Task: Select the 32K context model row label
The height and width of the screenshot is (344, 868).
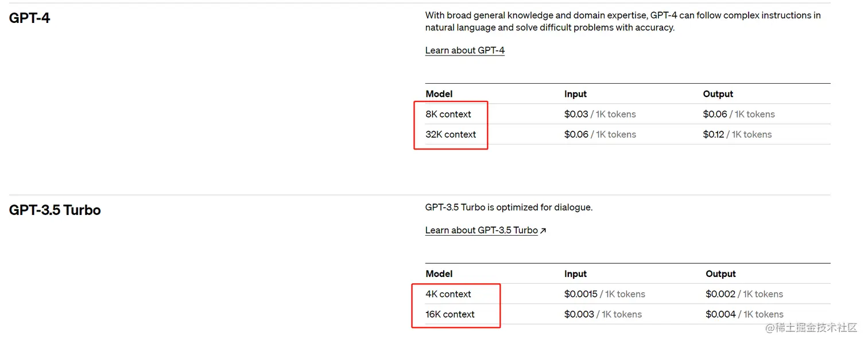Action: pos(451,134)
